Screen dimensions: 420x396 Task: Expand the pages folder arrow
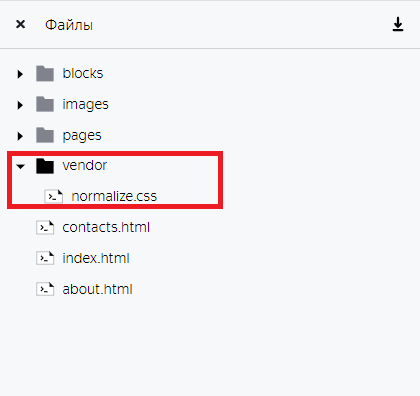point(20,136)
